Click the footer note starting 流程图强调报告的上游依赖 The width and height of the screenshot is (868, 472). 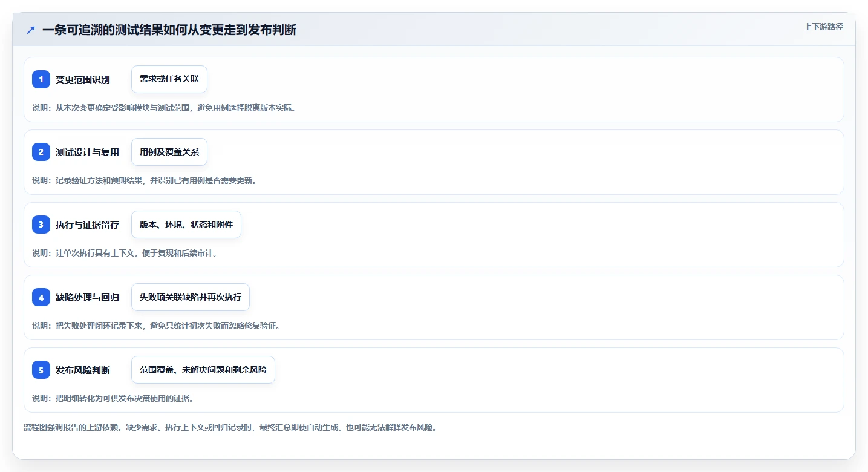pyautogui.click(x=230, y=427)
